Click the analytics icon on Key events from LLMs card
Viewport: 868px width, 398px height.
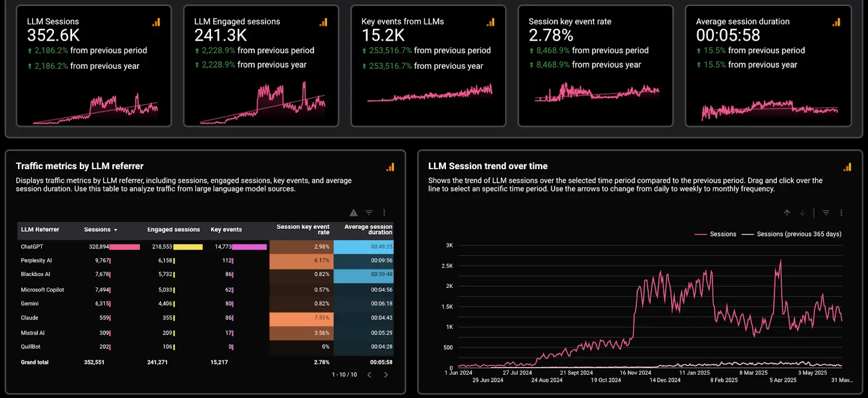coord(490,22)
